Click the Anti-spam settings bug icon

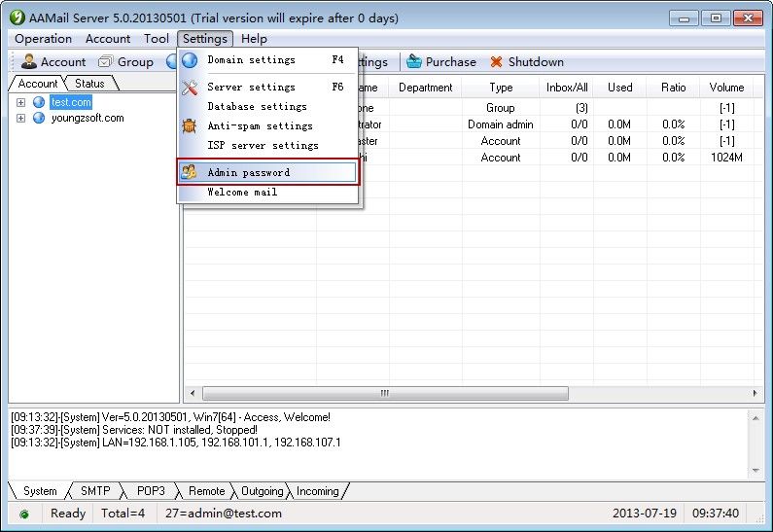point(190,126)
